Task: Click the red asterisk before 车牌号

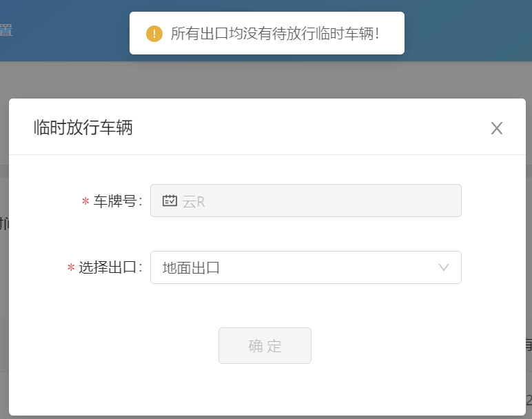Action: point(85,201)
